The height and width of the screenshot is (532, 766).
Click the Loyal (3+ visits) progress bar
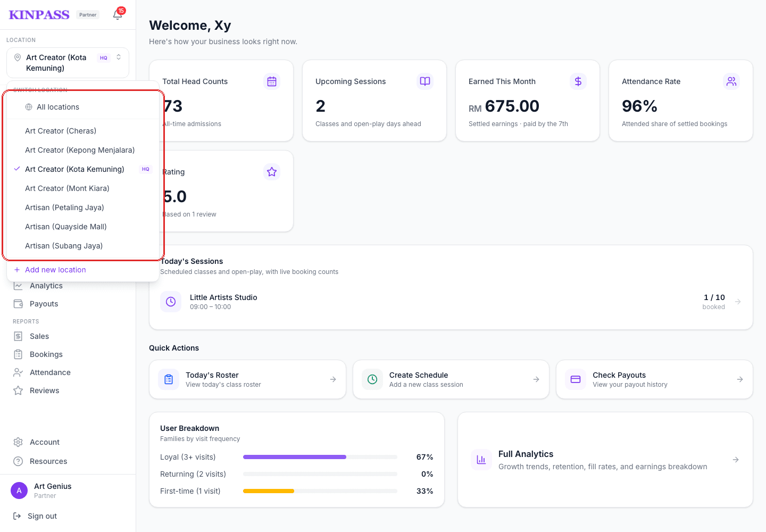click(320, 457)
